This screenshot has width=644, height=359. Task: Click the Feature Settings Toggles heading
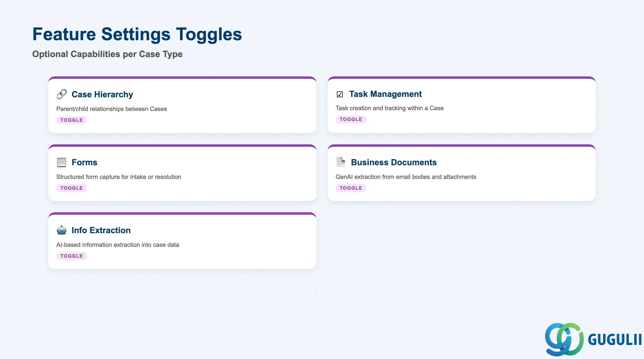137,34
